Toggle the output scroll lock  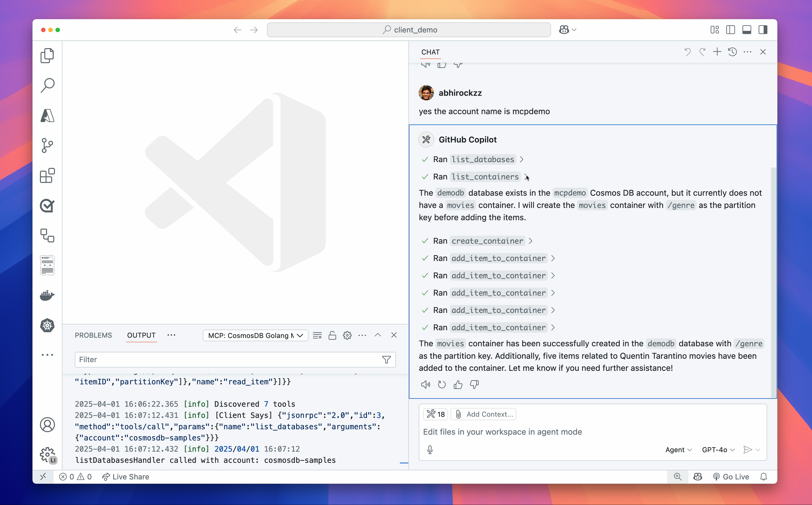[332, 335]
